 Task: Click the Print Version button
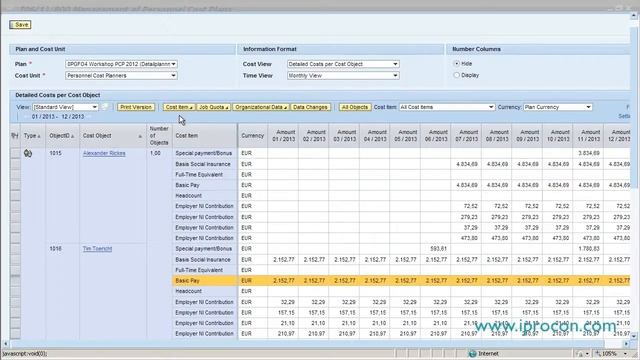[136, 107]
